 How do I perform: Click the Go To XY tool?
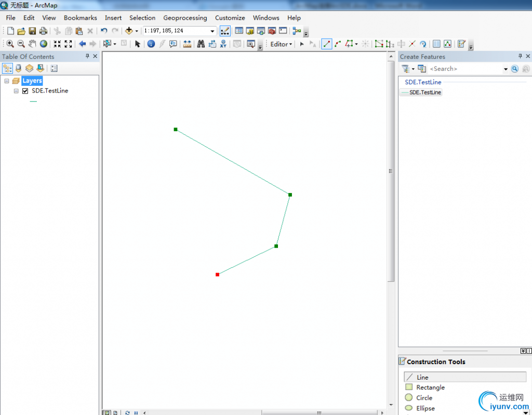coord(223,44)
